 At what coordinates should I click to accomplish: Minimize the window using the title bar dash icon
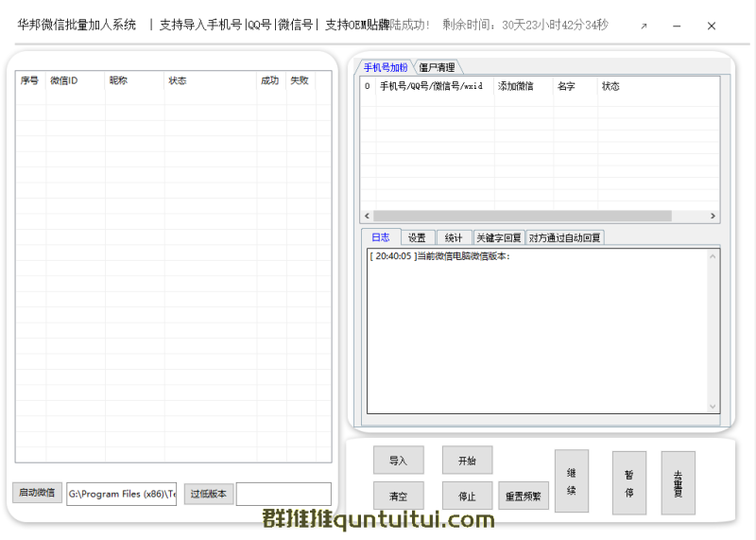click(x=677, y=26)
